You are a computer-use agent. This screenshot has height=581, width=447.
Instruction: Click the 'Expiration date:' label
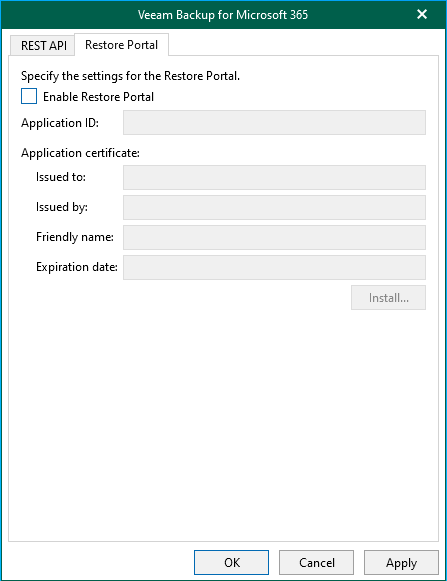77,267
